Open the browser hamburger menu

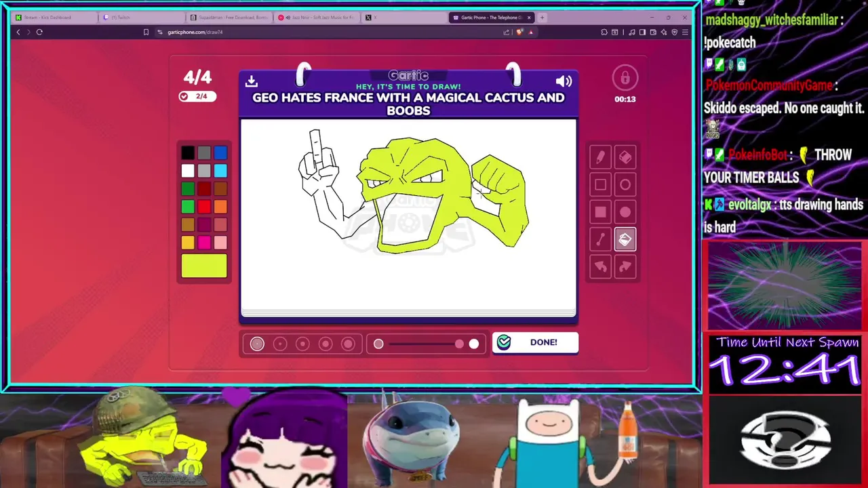click(685, 32)
